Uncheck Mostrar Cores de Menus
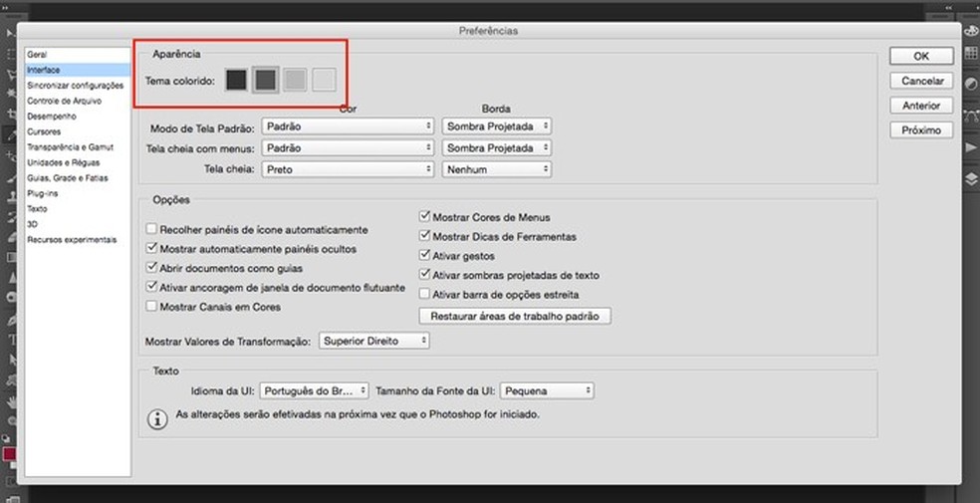Image resolution: width=980 pixels, height=503 pixels. point(425,217)
